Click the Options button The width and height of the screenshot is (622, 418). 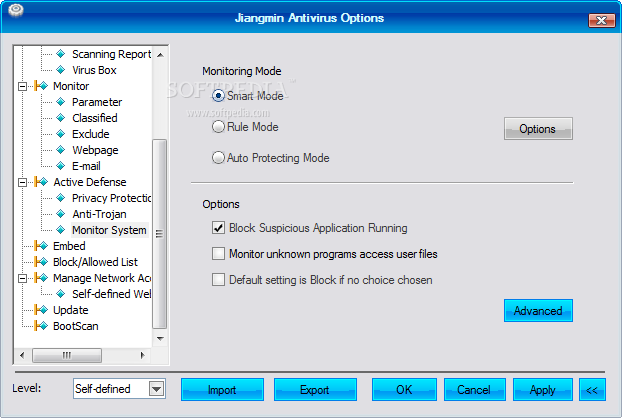(538, 128)
